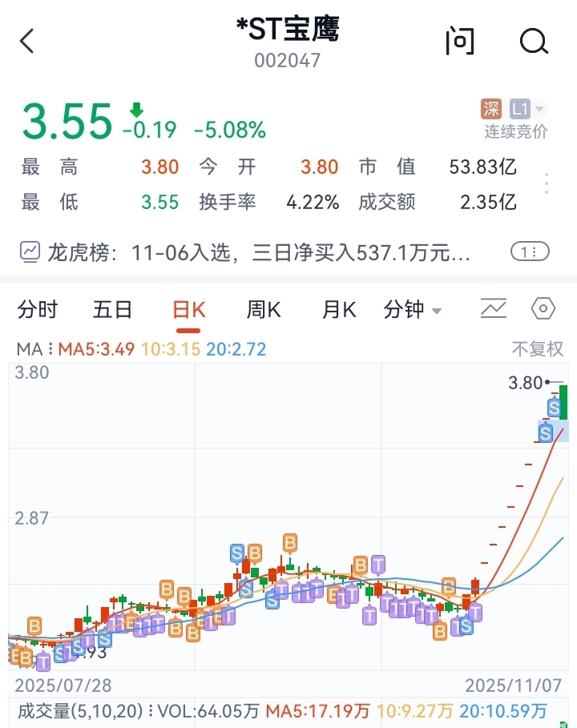Switch to the 月K tab

click(x=339, y=309)
